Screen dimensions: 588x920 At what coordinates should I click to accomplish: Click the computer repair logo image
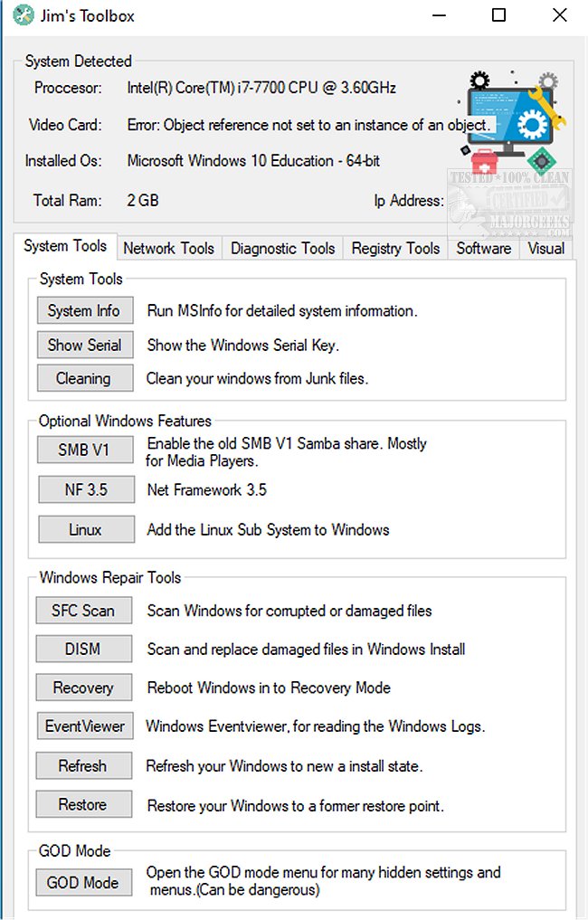coord(512,121)
